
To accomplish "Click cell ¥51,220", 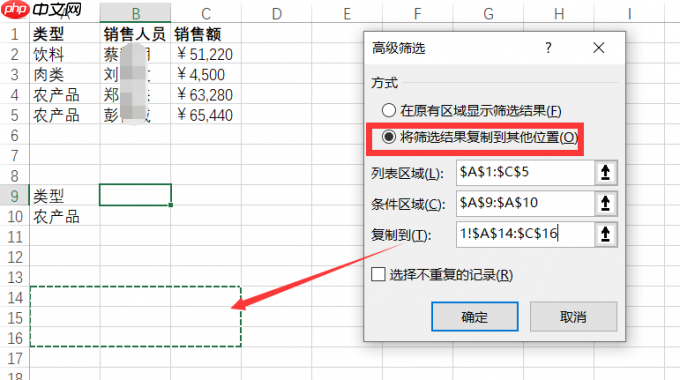I will coord(206,54).
